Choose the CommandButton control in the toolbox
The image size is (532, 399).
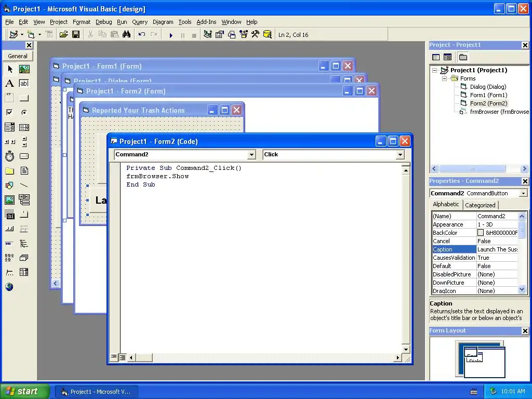tap(24, 98)
